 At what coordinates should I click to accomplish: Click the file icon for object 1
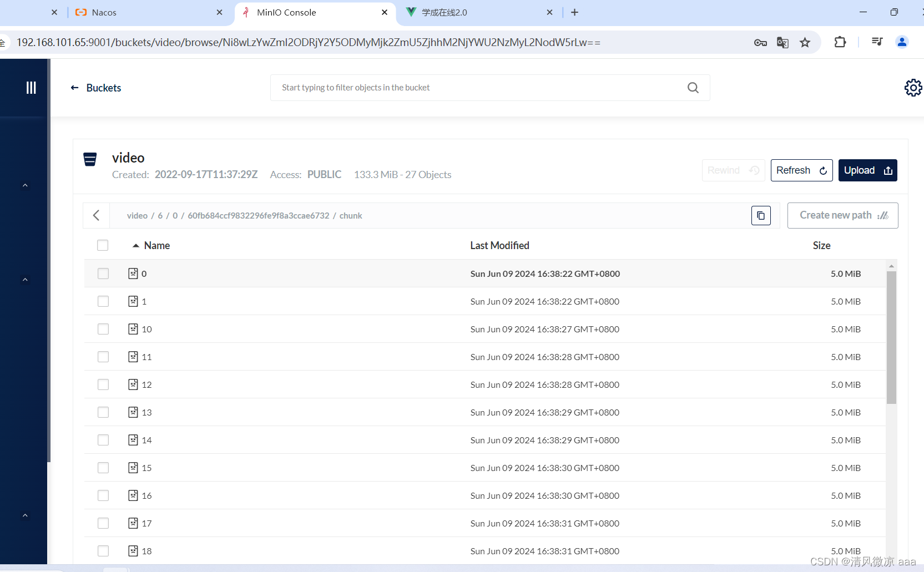tap(133, 301)
